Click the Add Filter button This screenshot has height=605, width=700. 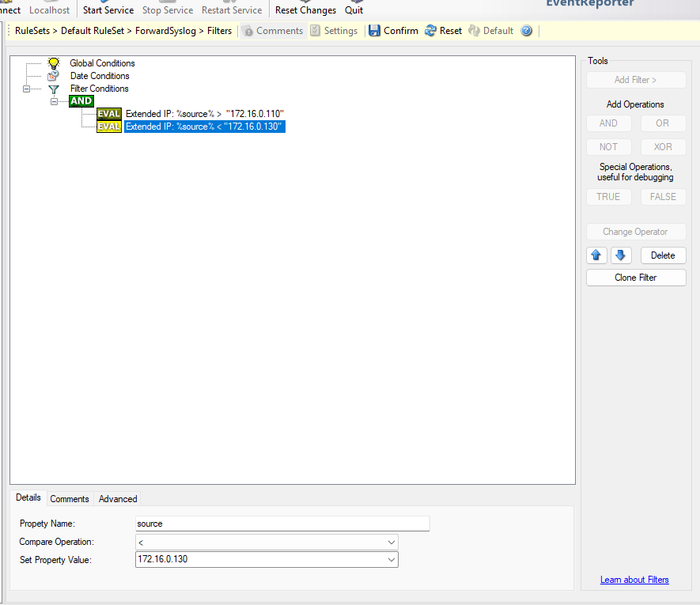click(636, 80)
